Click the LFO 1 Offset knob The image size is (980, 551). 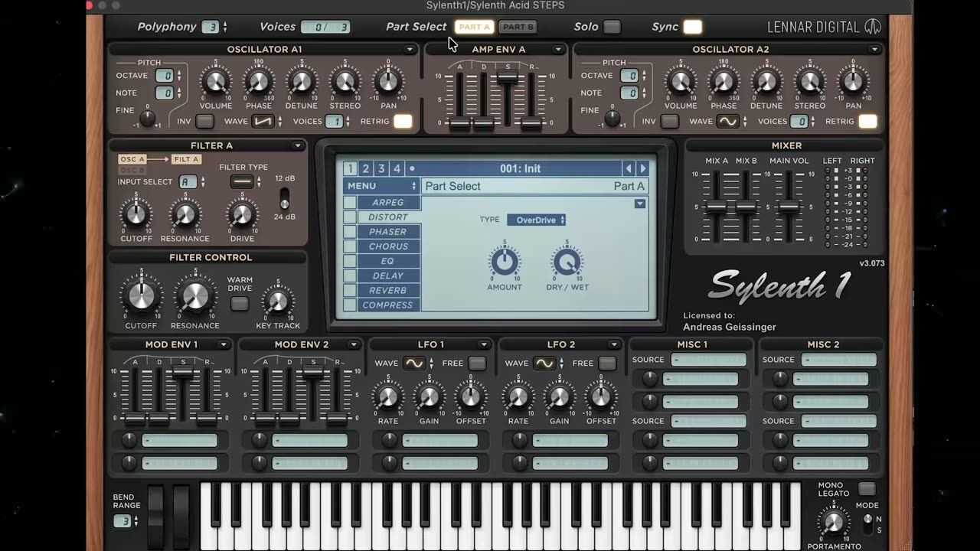coord(470,397)
